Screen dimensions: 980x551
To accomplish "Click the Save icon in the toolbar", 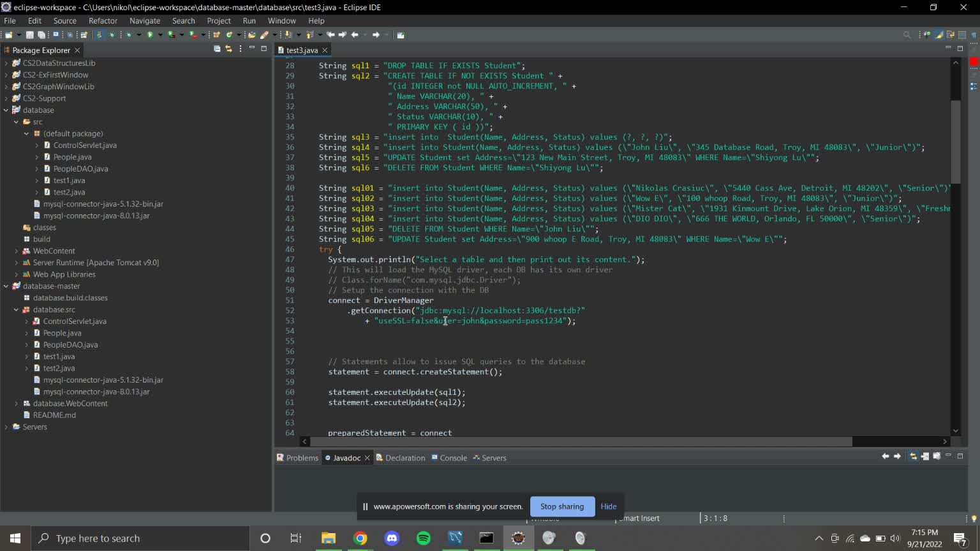I will coord(31,35).
